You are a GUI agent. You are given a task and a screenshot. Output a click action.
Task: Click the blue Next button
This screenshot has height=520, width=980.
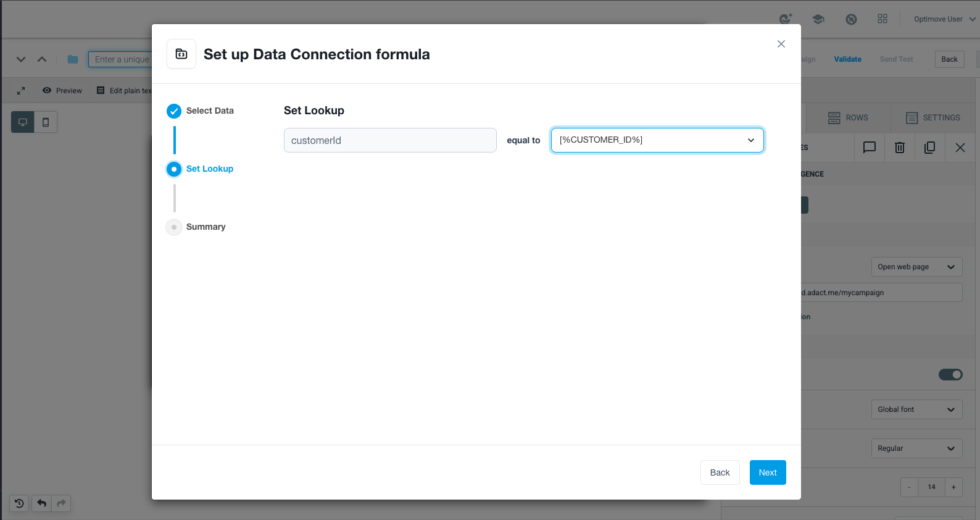[x=768, y=472]
